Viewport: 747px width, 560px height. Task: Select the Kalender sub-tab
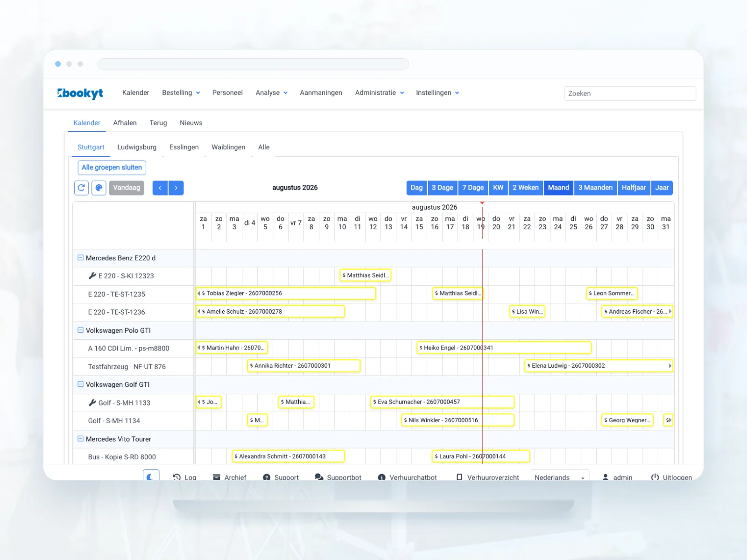(87, 123)
